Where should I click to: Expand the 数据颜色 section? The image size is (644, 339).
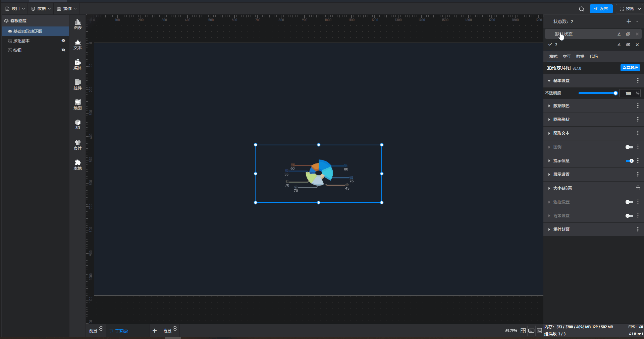tap(561, 106)
